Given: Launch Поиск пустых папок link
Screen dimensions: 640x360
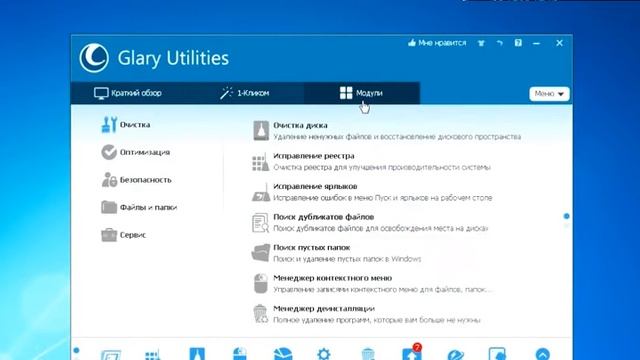Looking at the screenshot, I should (311, 247).
